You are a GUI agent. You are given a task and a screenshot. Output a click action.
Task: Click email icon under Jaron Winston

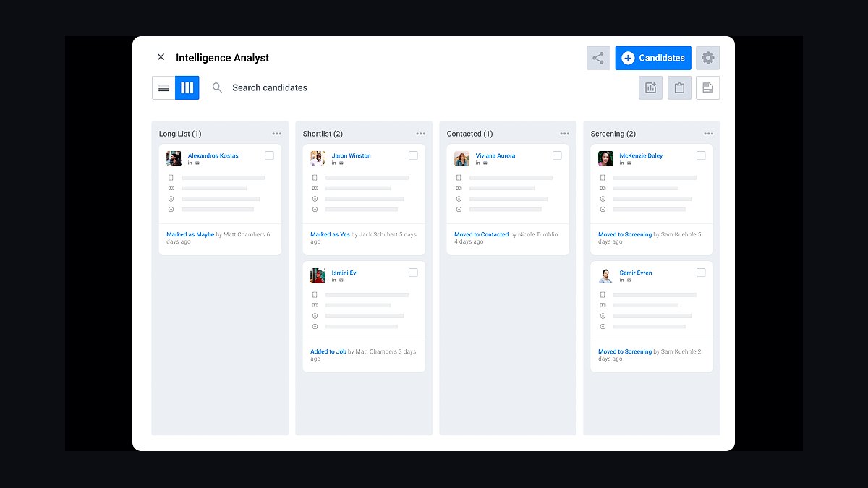click(341, 163)
